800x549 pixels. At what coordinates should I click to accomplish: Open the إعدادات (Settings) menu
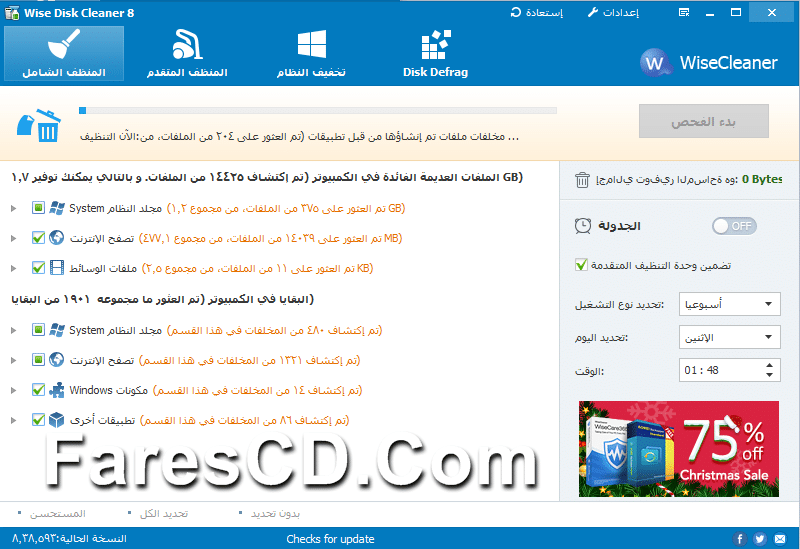point(613,12)
